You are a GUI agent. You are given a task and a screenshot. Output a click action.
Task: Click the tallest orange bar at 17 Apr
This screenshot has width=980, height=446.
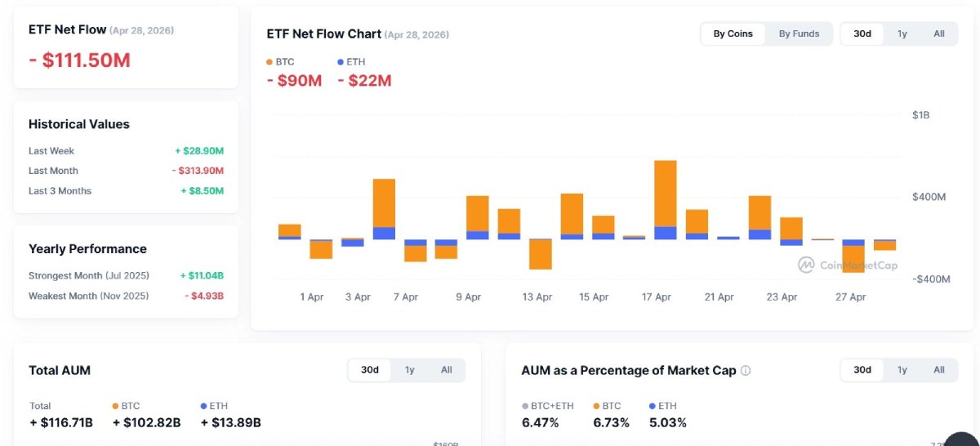[x=666, y=194]
